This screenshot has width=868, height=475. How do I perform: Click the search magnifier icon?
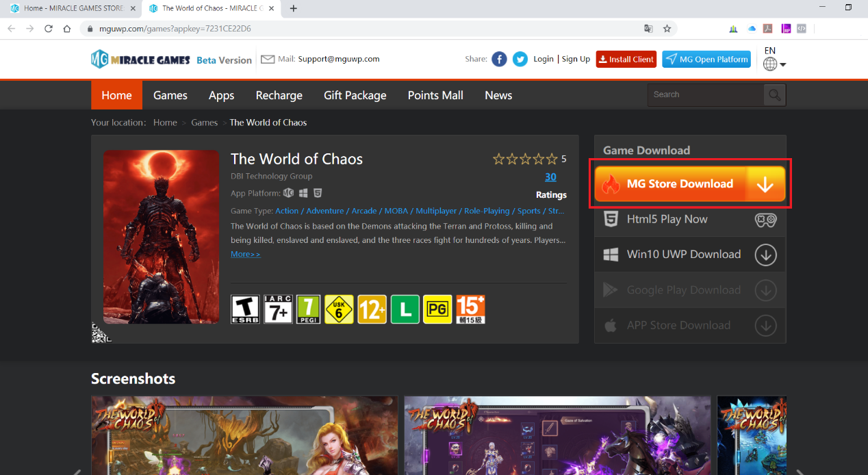pos(774,94)
